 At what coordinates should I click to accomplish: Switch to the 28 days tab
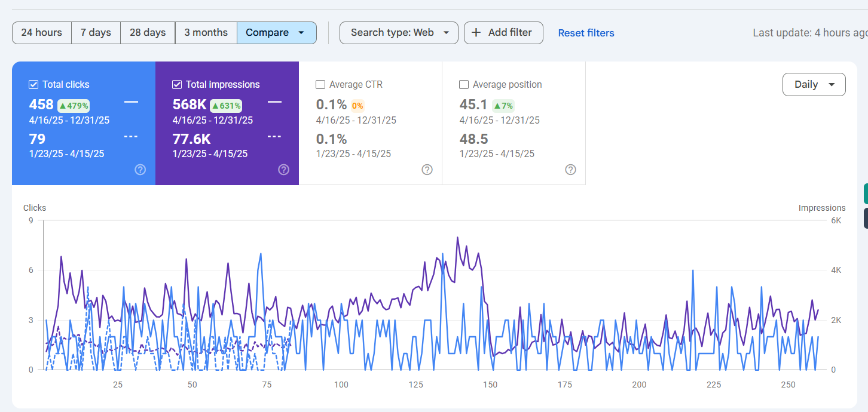(147, 33)
